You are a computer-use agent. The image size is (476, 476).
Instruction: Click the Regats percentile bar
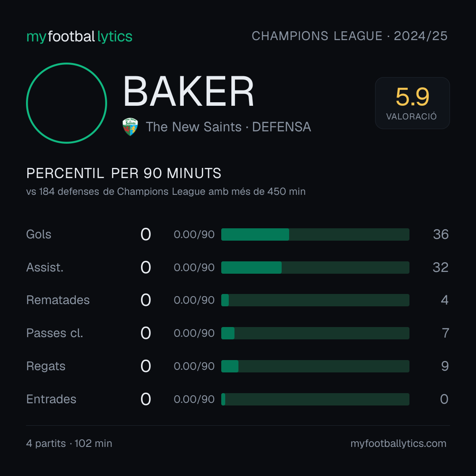(315, 366)
